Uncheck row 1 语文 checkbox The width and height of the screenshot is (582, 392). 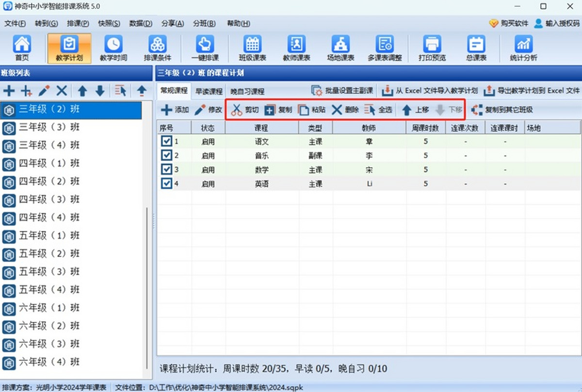(166, 141)
